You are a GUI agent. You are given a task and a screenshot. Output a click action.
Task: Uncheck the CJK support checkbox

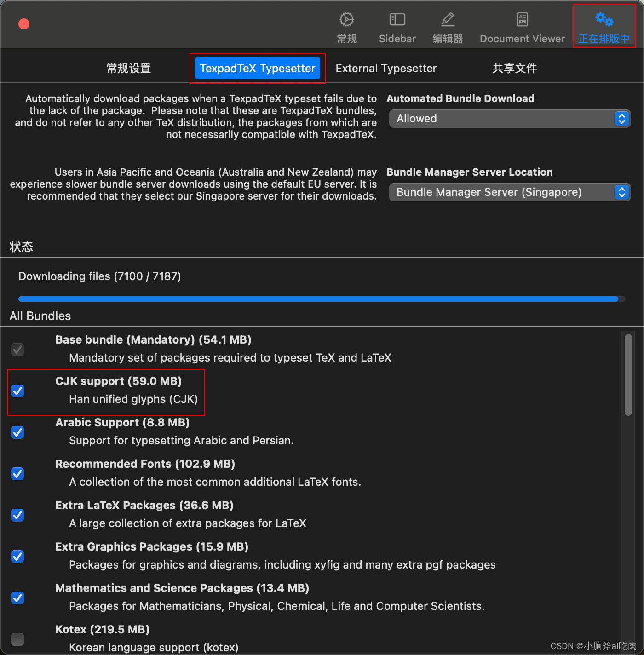click(17, 391)
